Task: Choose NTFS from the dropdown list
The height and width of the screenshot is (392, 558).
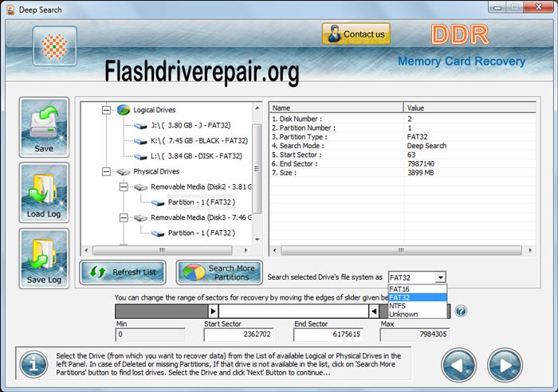Action: (x=418, y=306)
